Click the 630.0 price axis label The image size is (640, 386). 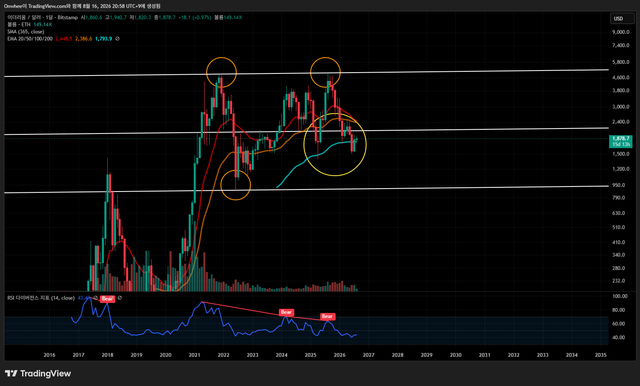[x=618, y=213]
